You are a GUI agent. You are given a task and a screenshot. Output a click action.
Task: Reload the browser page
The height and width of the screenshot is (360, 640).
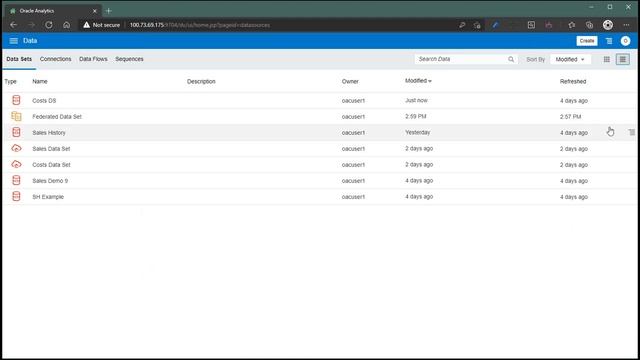coord(49,25)
